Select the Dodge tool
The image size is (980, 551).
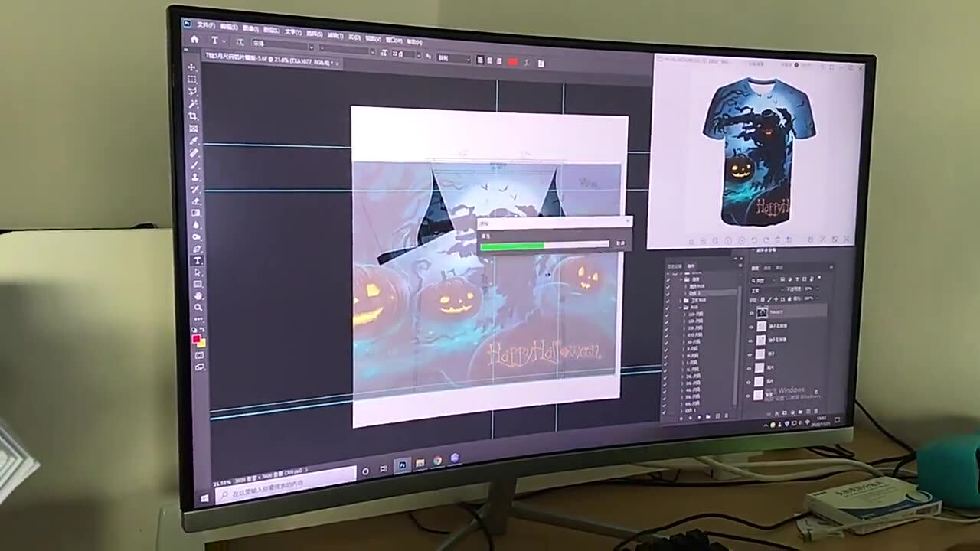click(197, 236)
